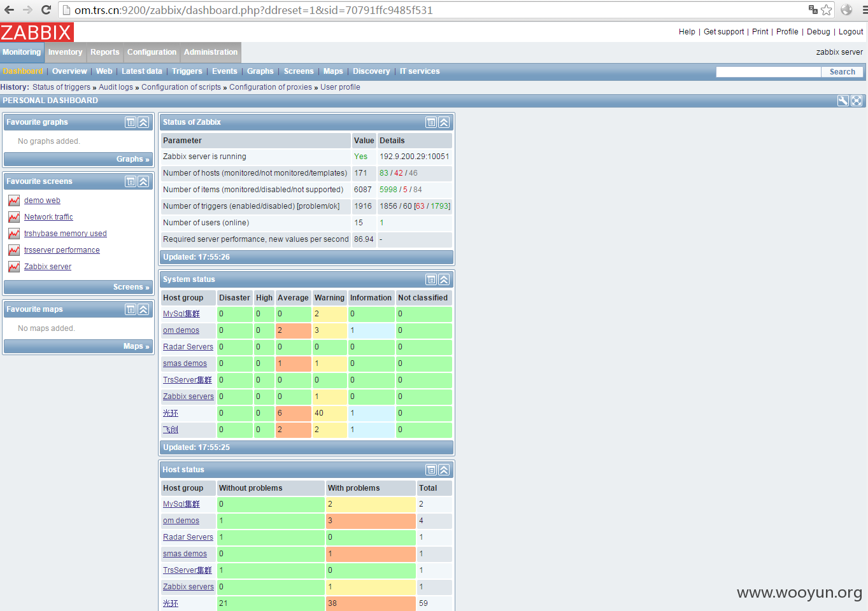
Task: Open dashboard configuration wrench icon
Action: click(843, 101)
